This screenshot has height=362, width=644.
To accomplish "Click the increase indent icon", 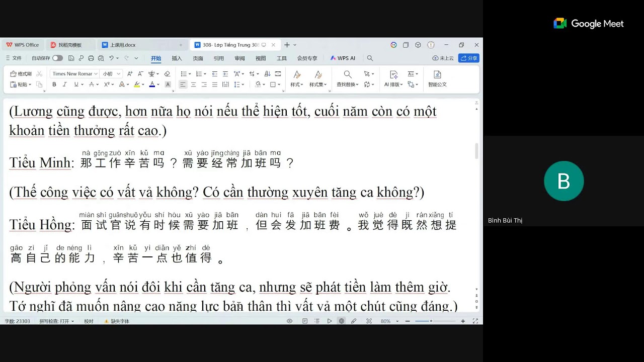I will (225, 74).
